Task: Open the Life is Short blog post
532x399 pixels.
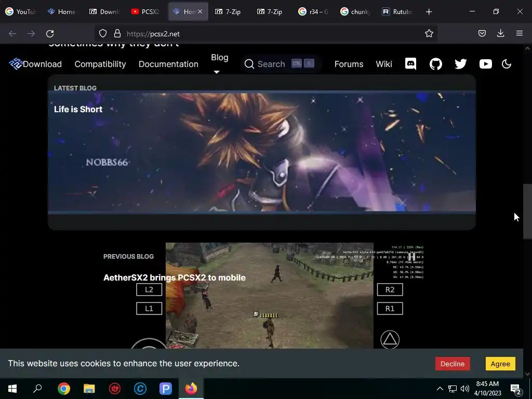Action: [78, 109]
